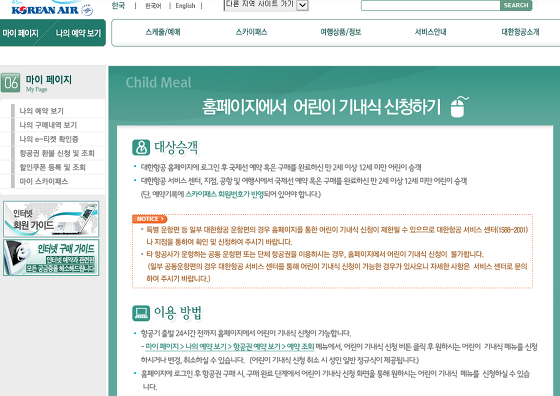The height and width of the screenshot is (396, 560).
Task: Click the 06 section number badge
Action: click(10, 82)
